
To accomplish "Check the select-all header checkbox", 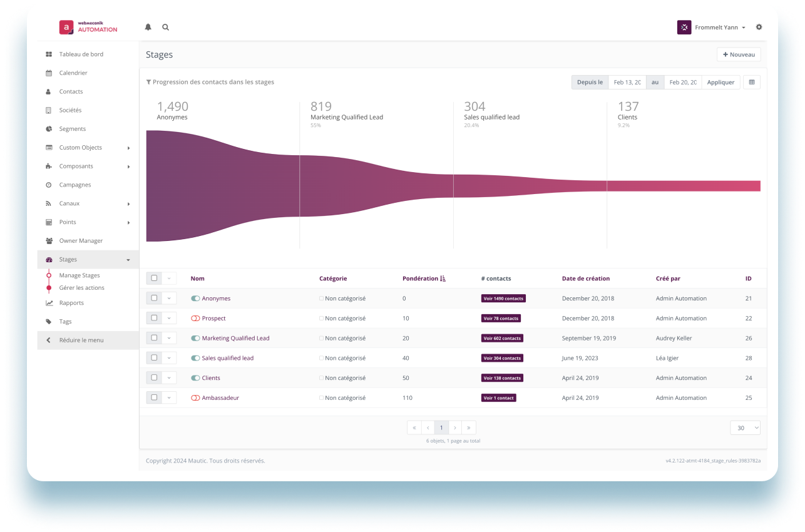I will 154,279.
